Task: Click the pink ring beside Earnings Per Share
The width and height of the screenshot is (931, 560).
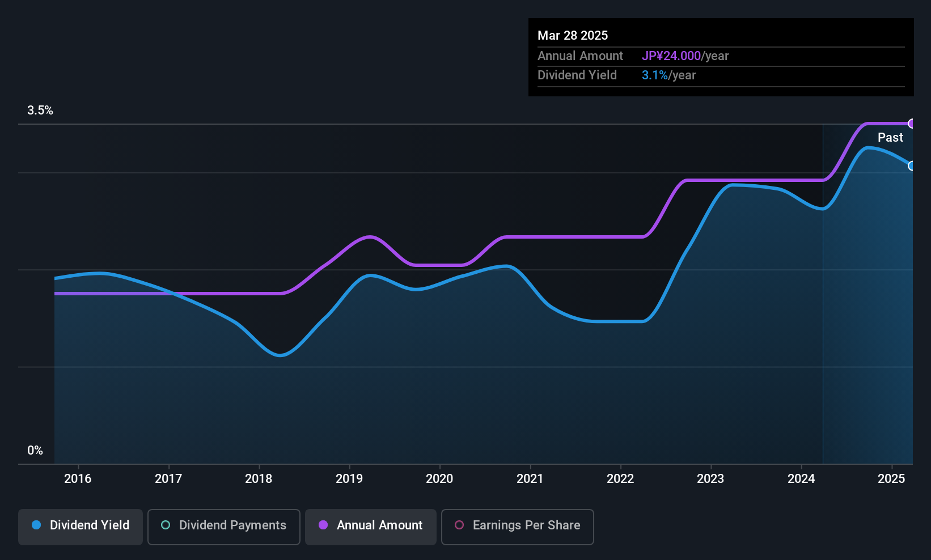Action: tap(459, 525)
